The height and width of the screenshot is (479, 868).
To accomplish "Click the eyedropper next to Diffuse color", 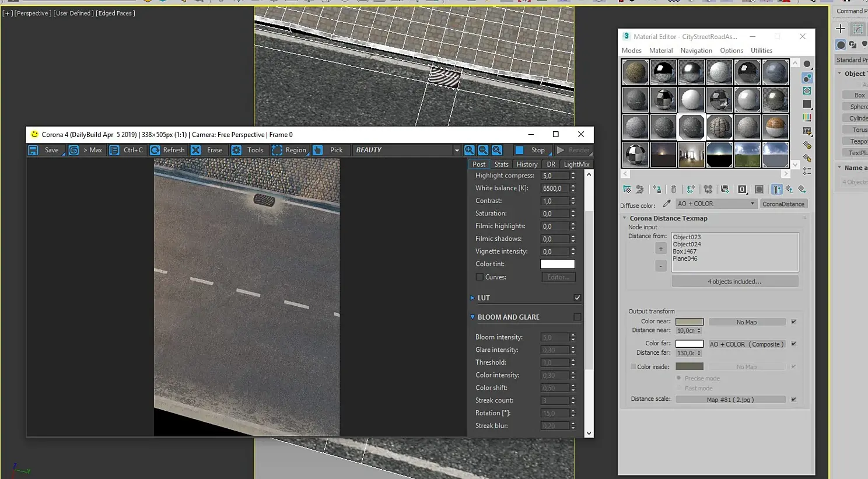I will pos(667,204).
